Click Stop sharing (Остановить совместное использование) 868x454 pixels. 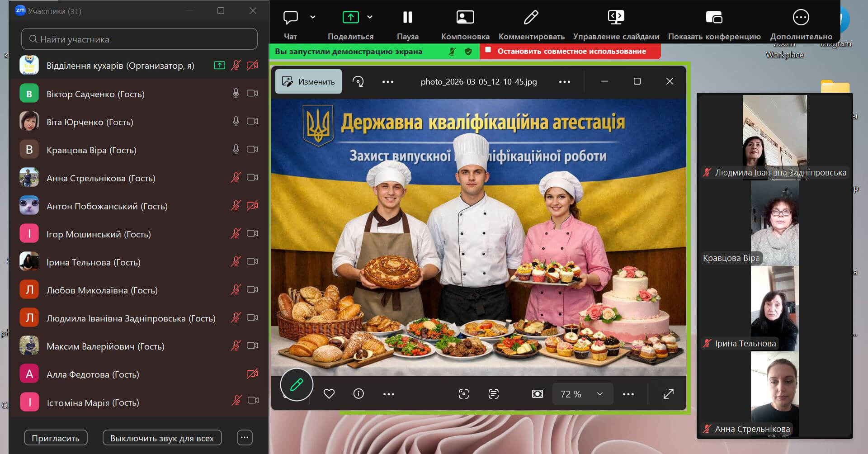pos(571,52)
